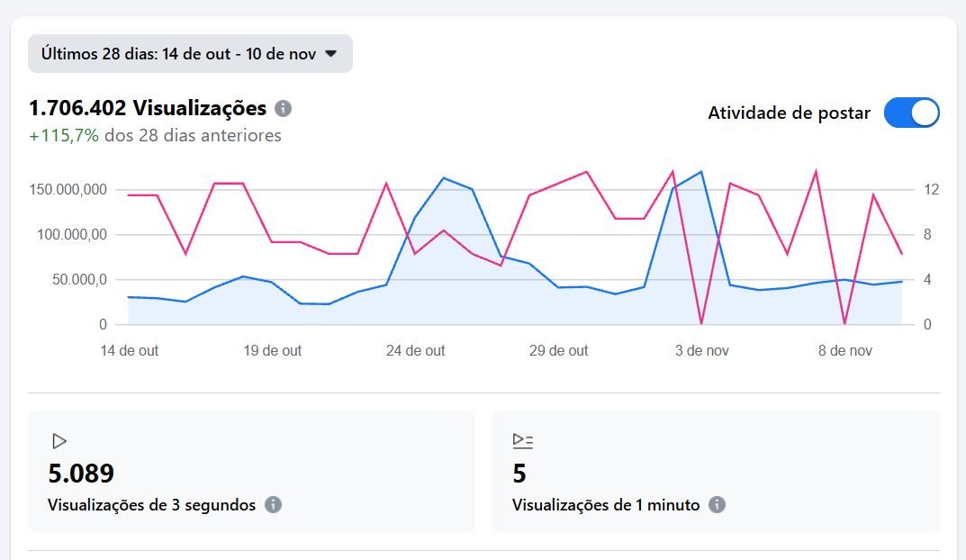Click the Atividade de postar label
This screenshot has height=560, width=966.
click(789, 113)
